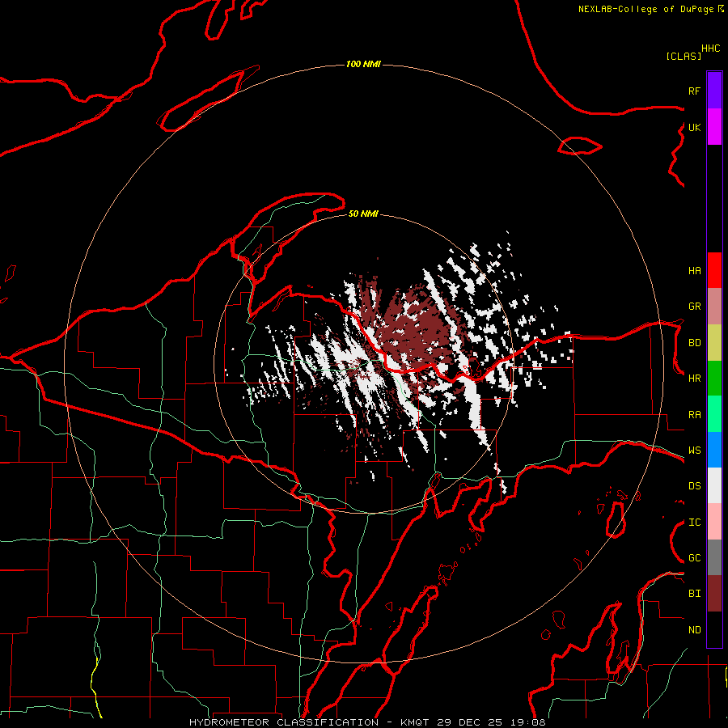Image resolution: width=728 pixels, height=728 pixels.
Task: Select the IC pink legend swatch
Action: 714,522
